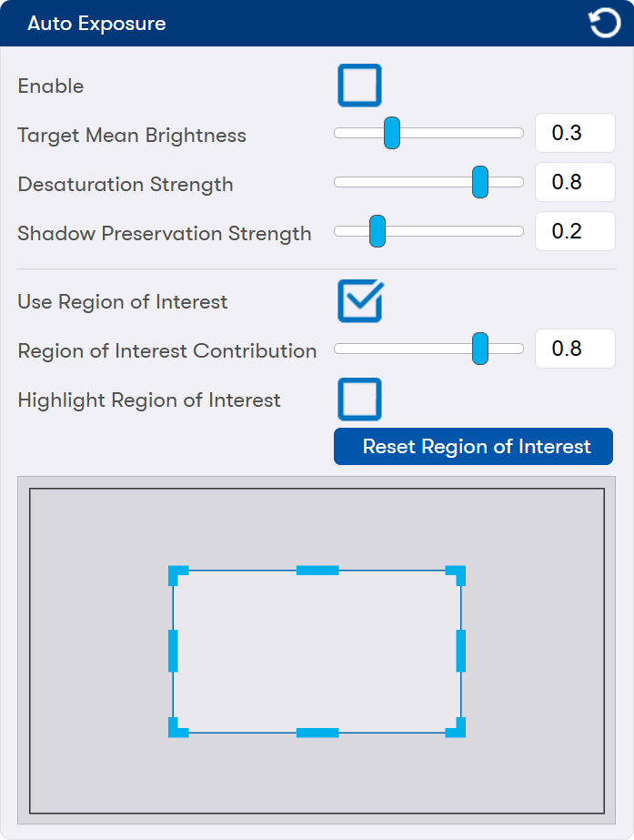The width and height of the screenshot is (634, 840).
Task: Click the Target Mean Brightness value field
Action: pyautogui.click(x=575, y=133)
